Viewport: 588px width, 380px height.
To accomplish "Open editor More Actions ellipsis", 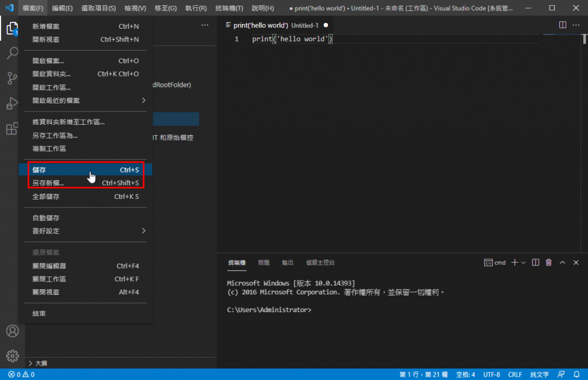I will [576, 25].
